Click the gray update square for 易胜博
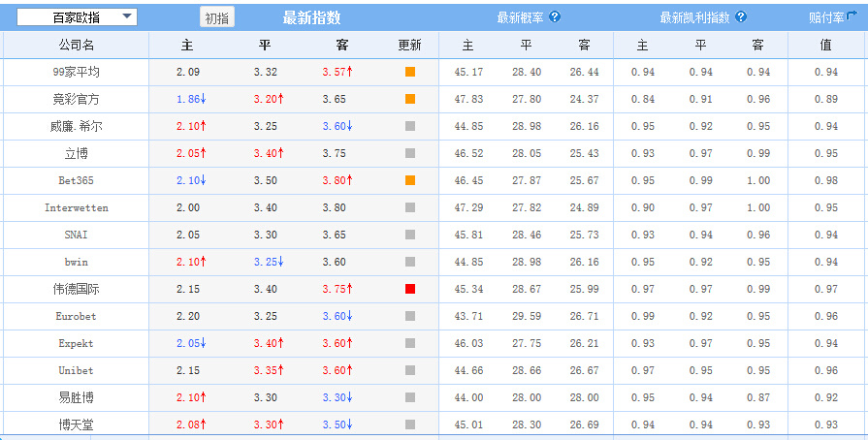 pos(410,397)
